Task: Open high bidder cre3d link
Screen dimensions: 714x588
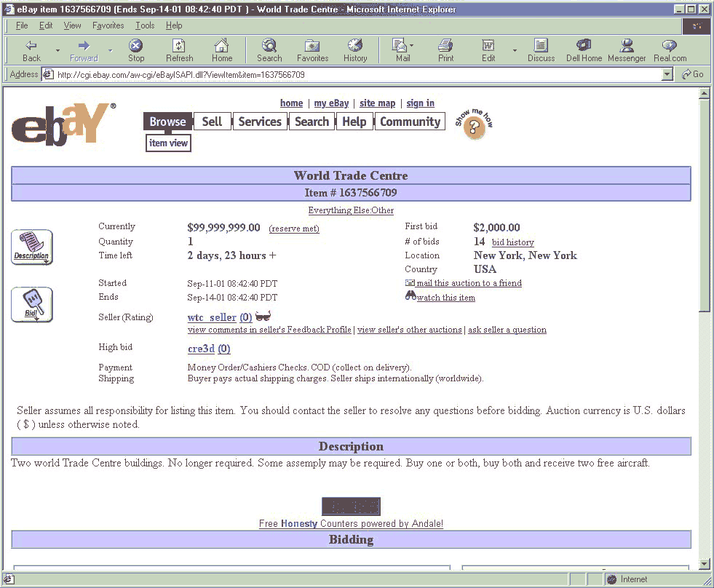Action: click(x=202, y=349)
